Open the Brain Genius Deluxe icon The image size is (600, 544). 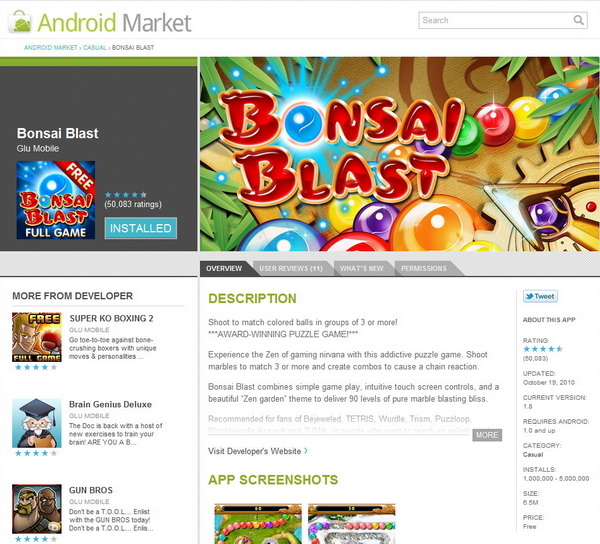tap(37, 423)
